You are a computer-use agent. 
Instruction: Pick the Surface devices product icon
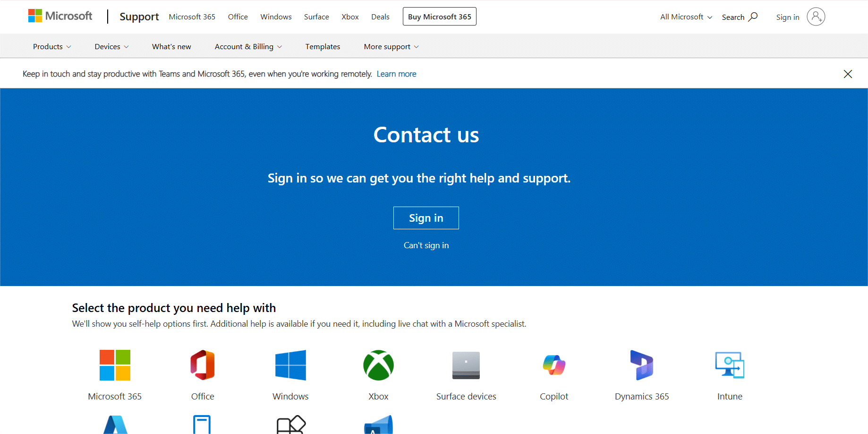click(x=466, y=365)
